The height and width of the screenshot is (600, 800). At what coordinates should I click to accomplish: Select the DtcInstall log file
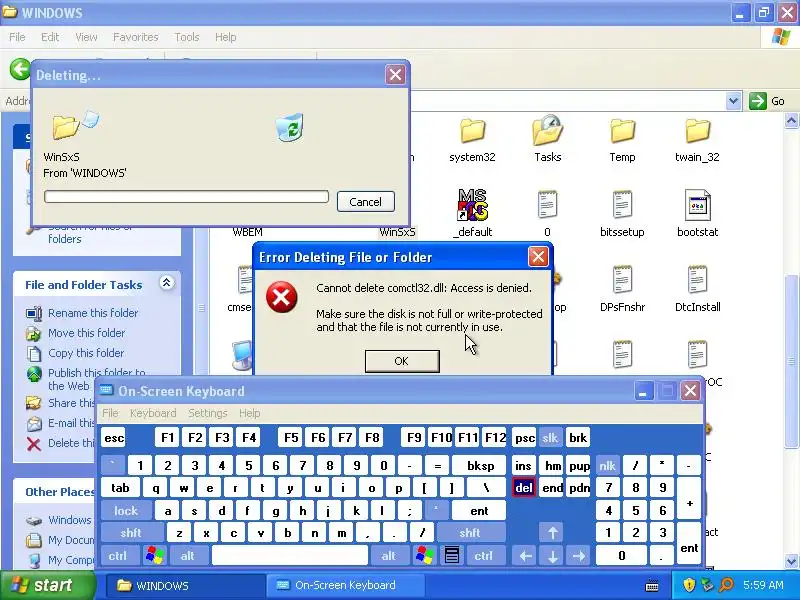(697, 280)
